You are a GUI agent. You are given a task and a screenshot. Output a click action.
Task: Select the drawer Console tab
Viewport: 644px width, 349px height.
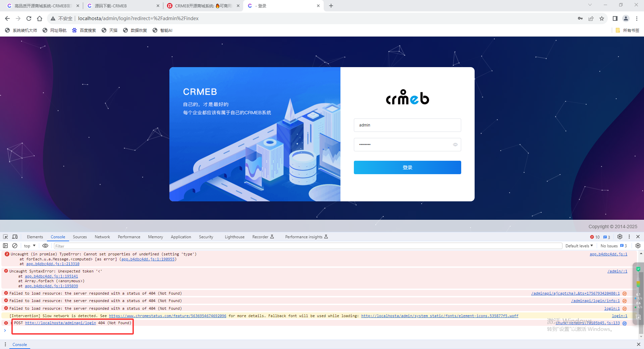click(x=20, y=345)
